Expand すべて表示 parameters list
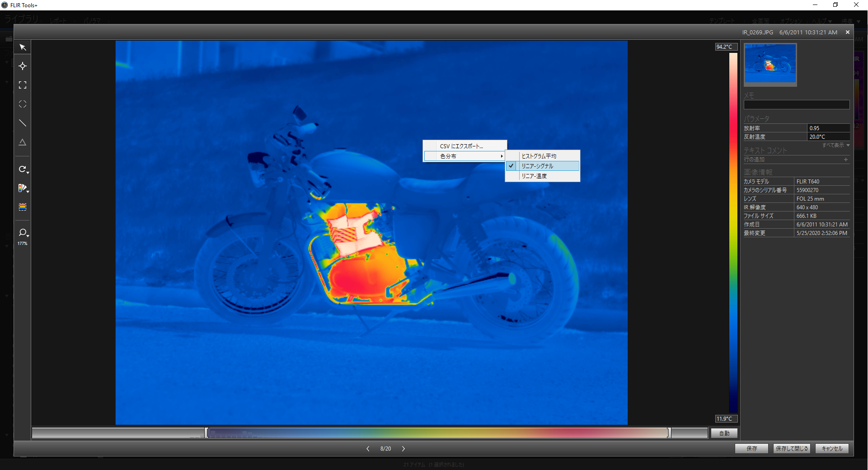Screen dimensions: 868x470 tap(835, 145)
